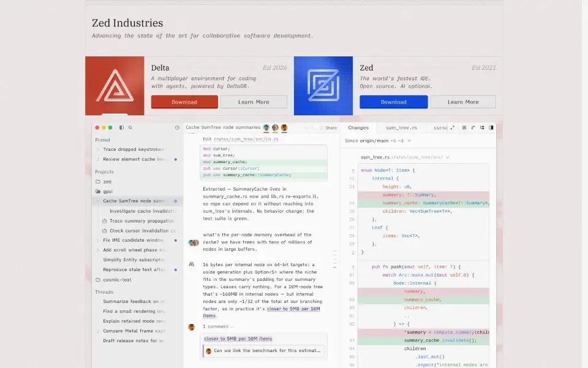This screenshot has width=588, height=368.
Task: Click the third collaborator avatar in thread header
Action: tap(284, 128)
